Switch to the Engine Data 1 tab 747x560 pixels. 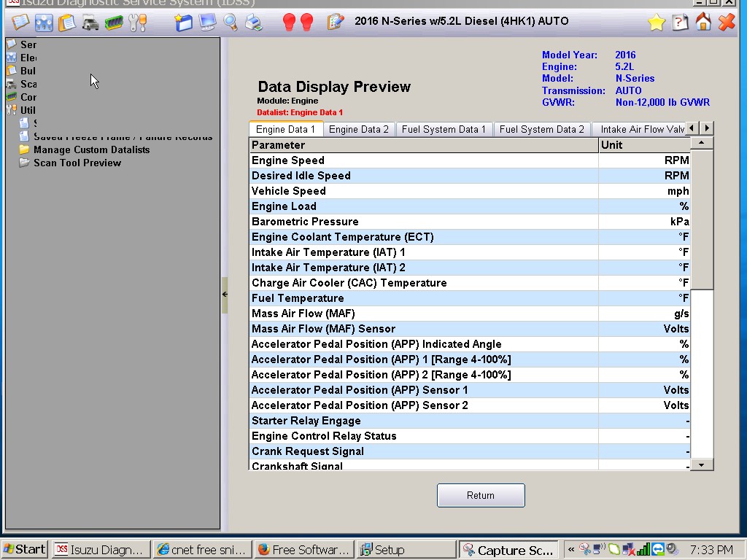[285, 129]
